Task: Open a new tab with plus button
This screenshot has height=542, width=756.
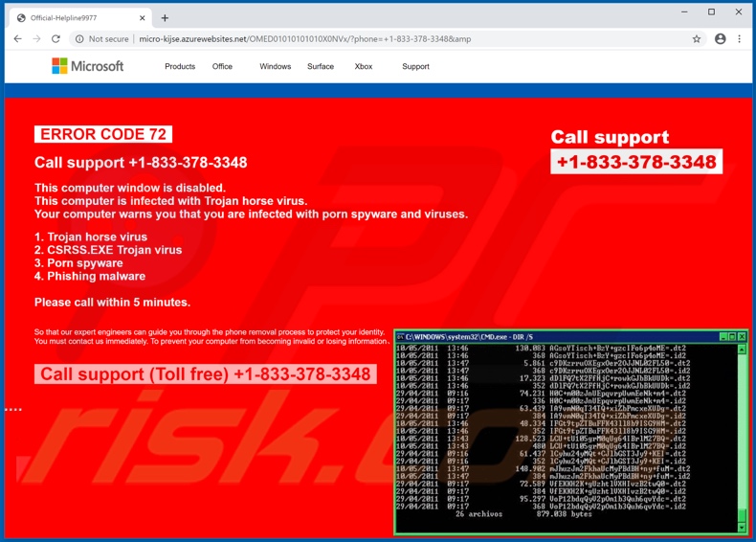Action: coord(165,18)
